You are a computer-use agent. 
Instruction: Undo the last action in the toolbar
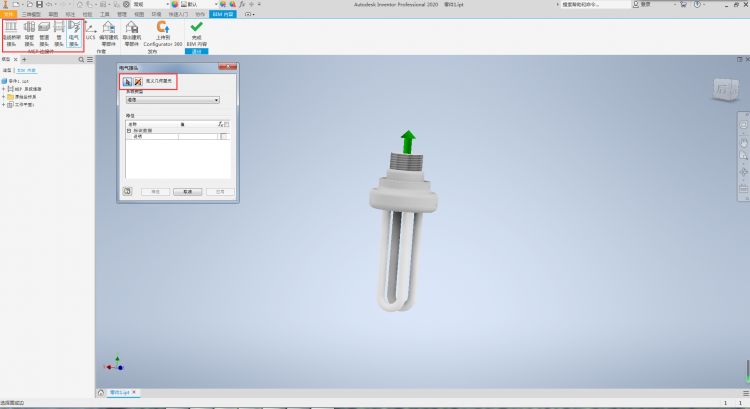coord(49,4)
